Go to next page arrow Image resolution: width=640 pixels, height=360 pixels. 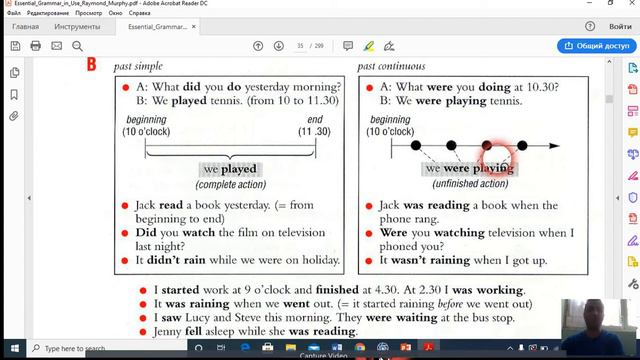tap(279, 46)
